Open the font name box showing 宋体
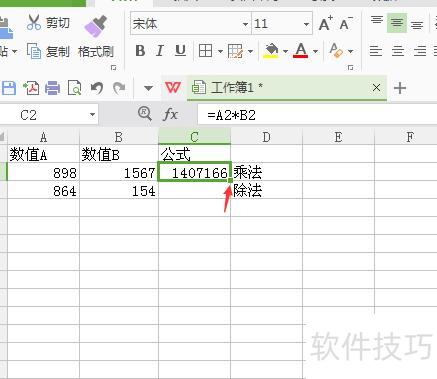 click(190, 24)
